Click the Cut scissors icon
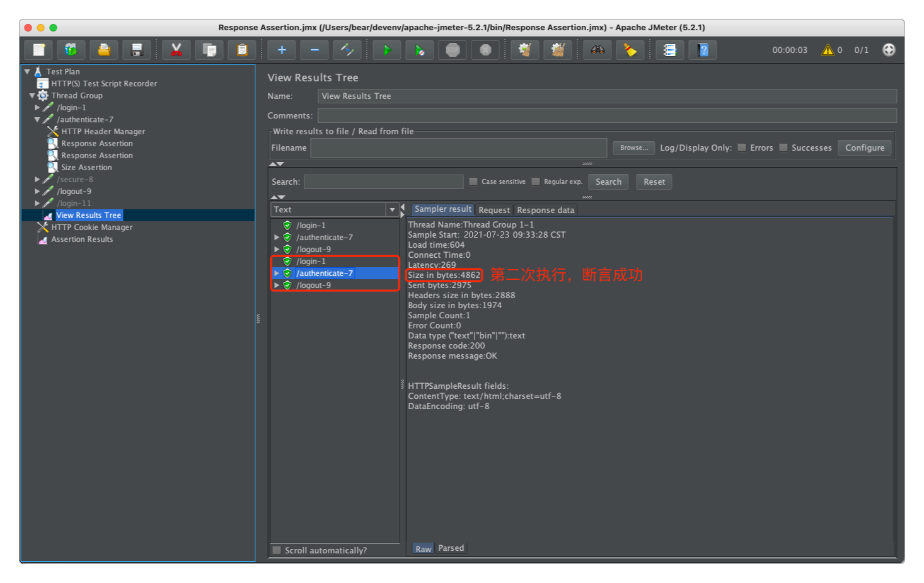 point(176,50)
